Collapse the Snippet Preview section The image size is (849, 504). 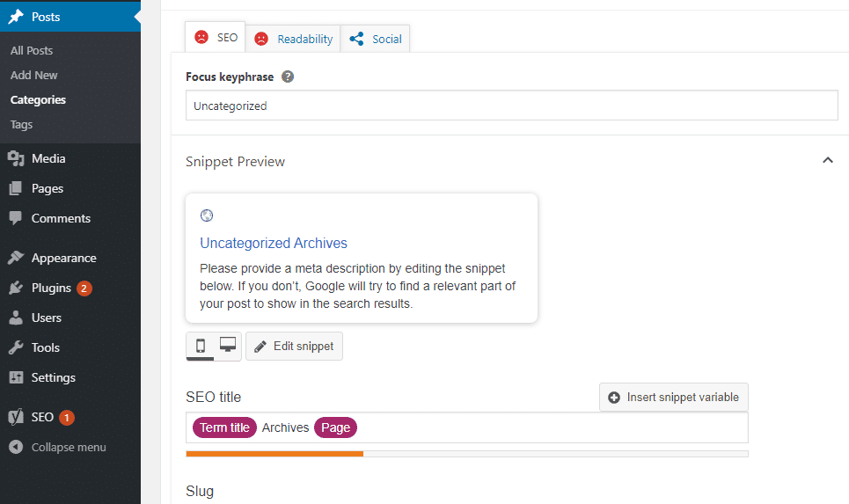pyautogui.click(x=827, y=161)
